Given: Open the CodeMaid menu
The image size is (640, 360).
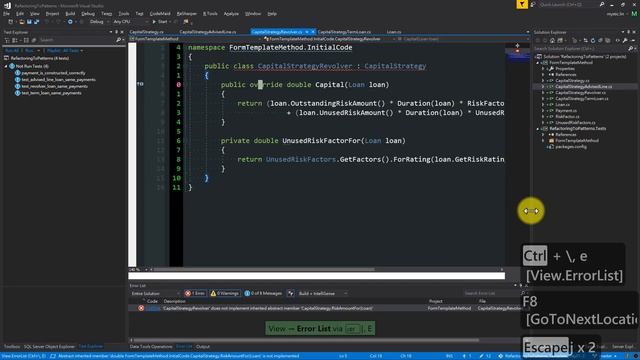Looking at the screenshot, I should [160, 13].
